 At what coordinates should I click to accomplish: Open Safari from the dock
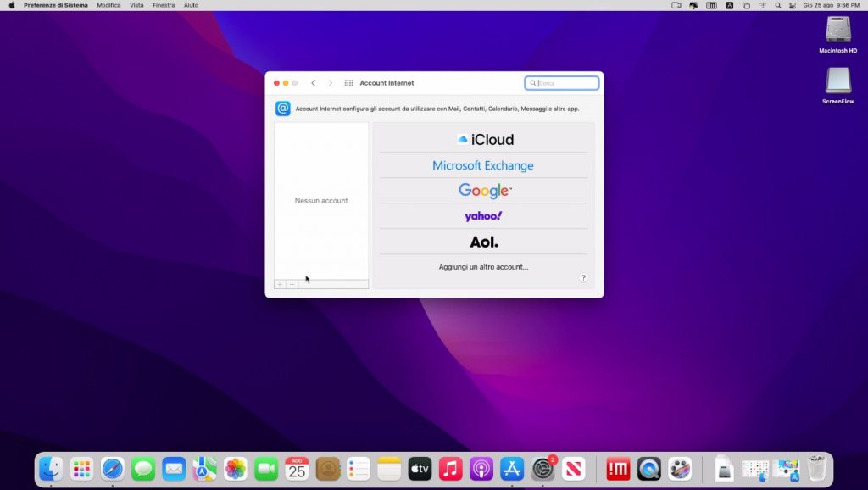click(113, 469)
